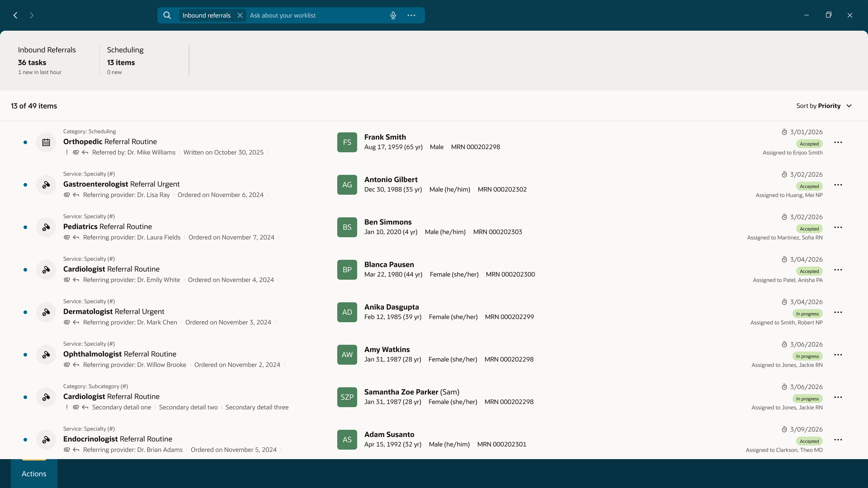
Task: Click the search magnifier icon
Action: click(x=167, y=15)
